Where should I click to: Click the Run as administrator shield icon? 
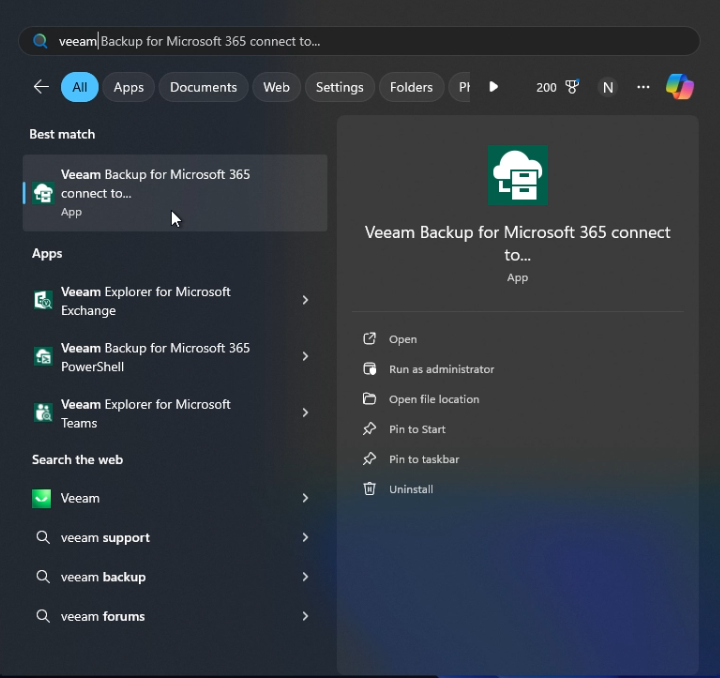pyautogui.click(x=370, y=369)
